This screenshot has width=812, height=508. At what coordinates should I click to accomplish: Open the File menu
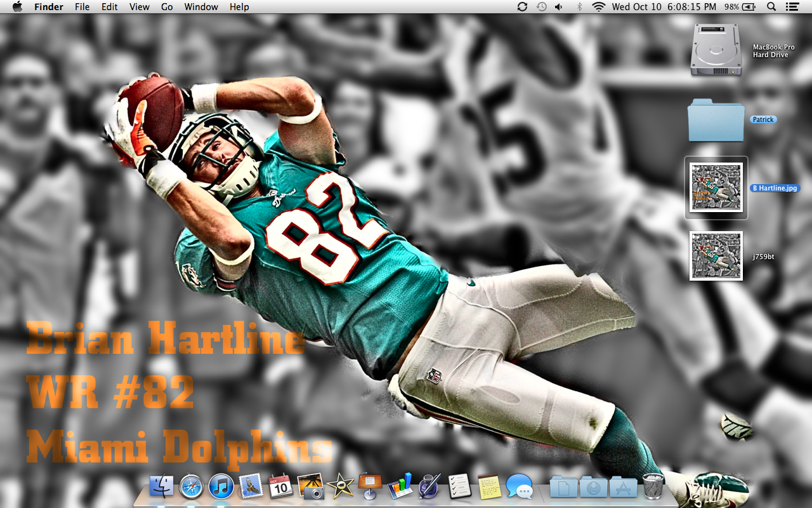(x=82, y=7)
